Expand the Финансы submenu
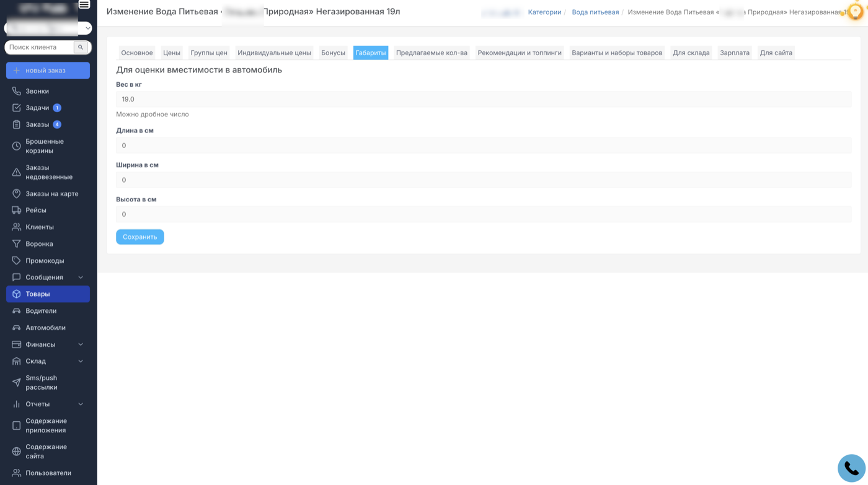 (81, 344)
